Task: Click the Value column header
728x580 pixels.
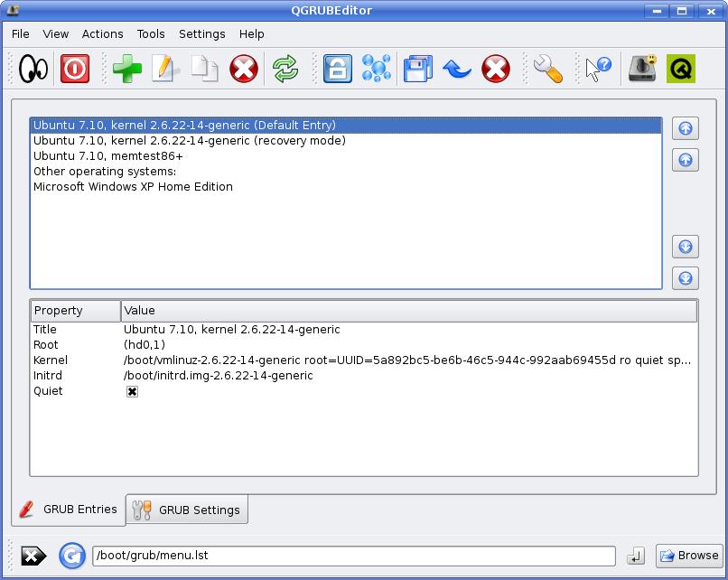Action: pos(409,311)
